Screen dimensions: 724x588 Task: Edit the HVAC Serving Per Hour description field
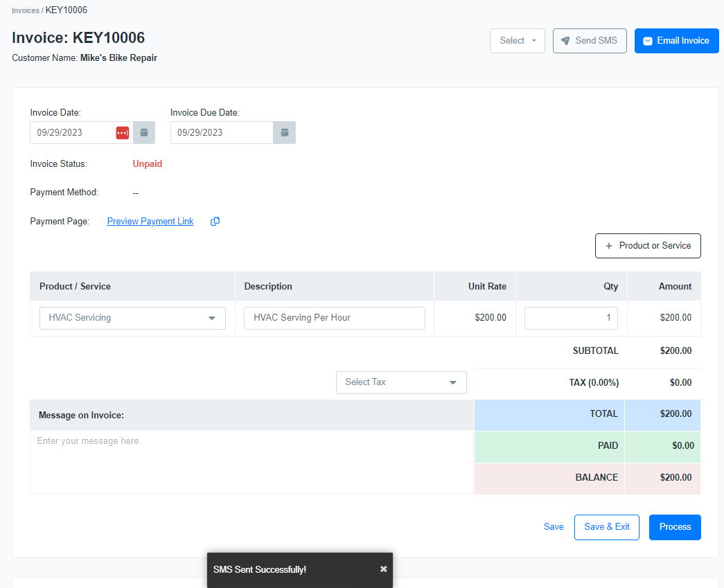tap(335, 318)
